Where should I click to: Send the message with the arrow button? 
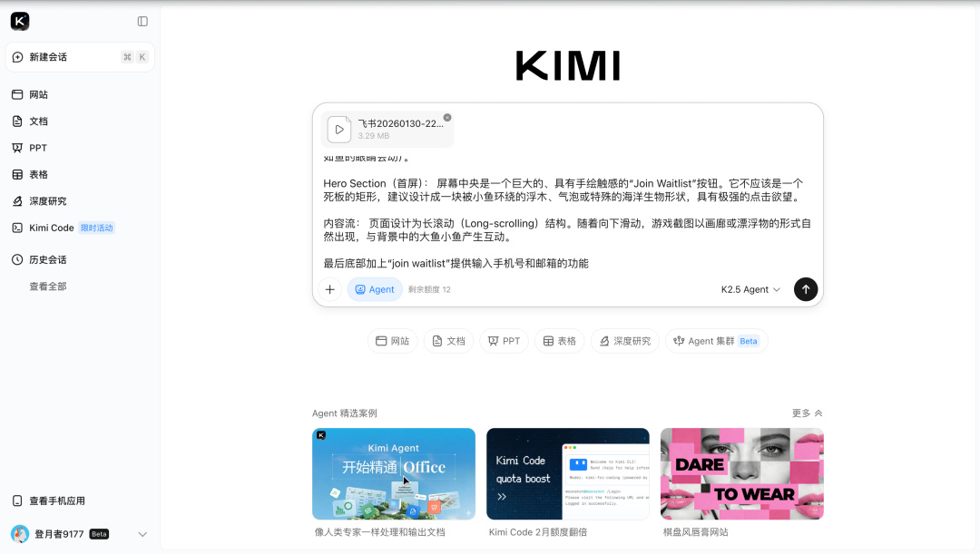(806, 289)
